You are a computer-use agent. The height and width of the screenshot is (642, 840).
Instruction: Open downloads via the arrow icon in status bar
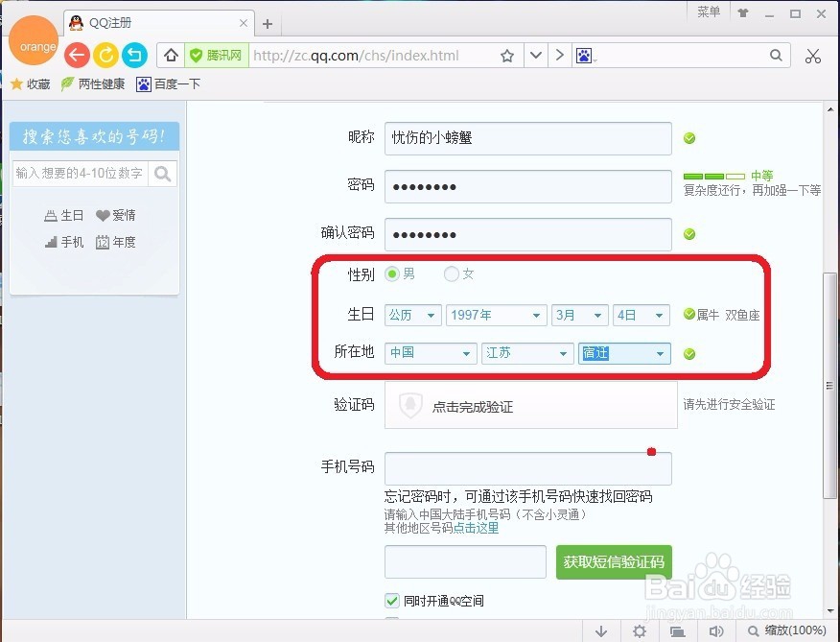click(x=602, y=630)
